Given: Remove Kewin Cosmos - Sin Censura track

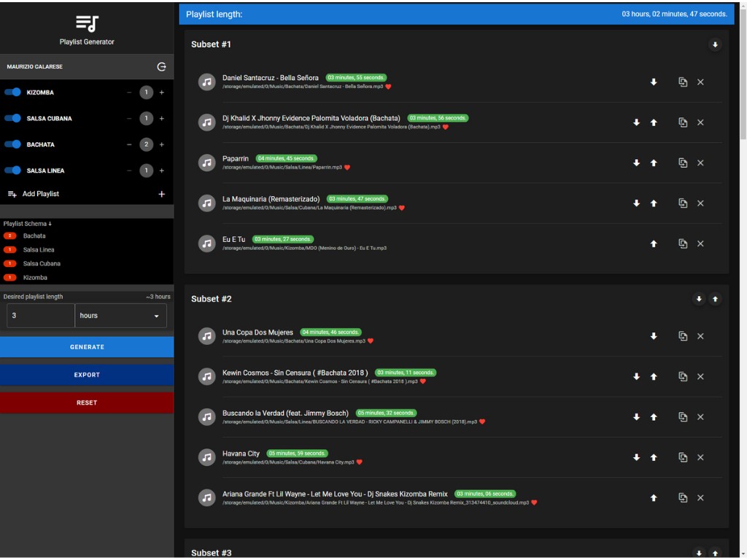Looking at the screenshot, I should point(700,377).
